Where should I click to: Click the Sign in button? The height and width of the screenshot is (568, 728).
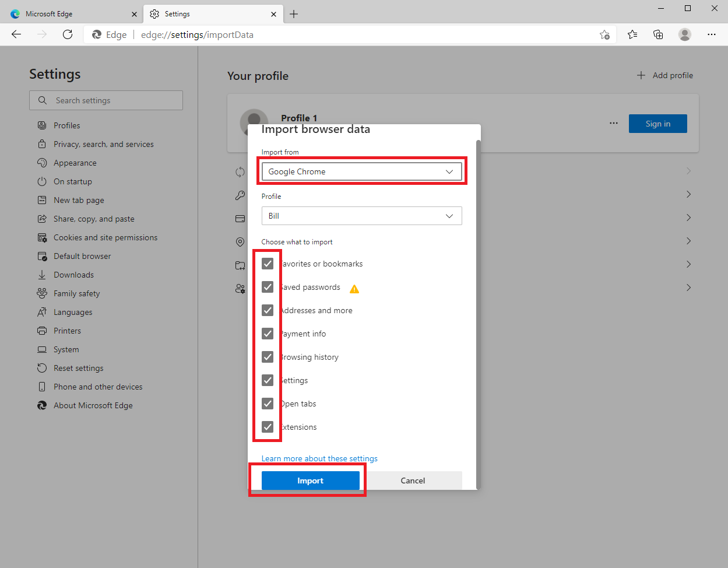tap(658, 124)
